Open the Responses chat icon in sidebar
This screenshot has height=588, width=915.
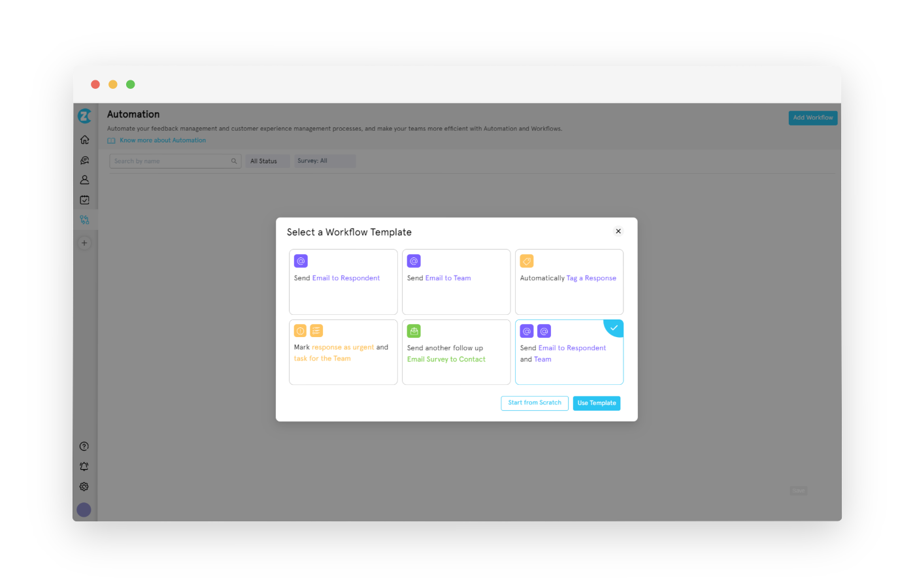[84, 159]
